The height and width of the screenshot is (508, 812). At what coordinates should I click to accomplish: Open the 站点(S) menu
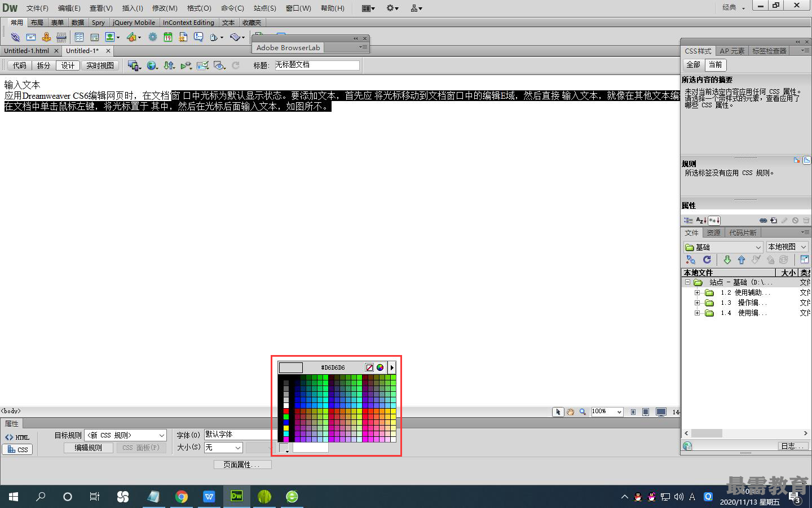click(265, 8)
